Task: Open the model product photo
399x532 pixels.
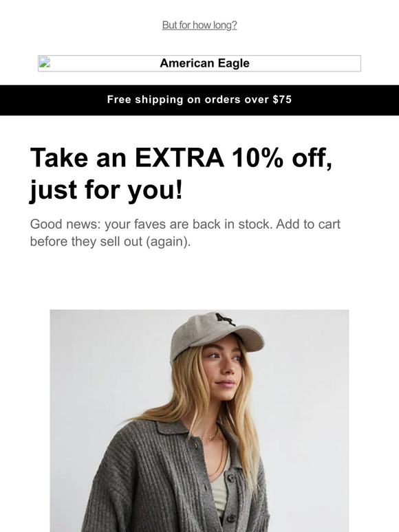Action: coord(199,421)
